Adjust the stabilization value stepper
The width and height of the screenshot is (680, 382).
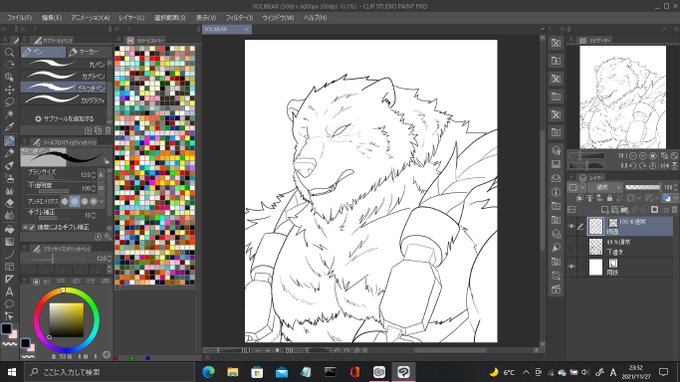coord(94,215)
